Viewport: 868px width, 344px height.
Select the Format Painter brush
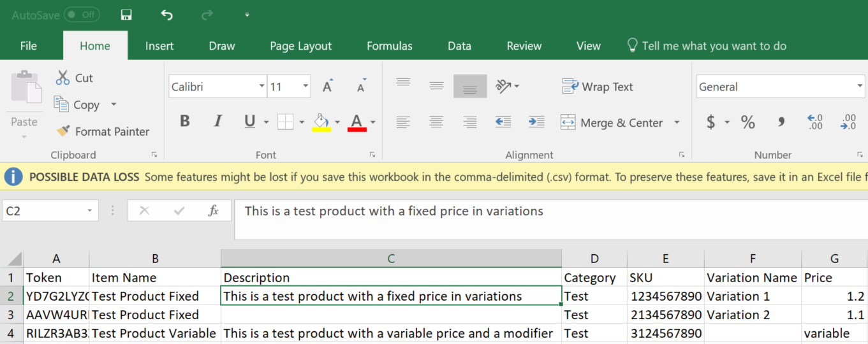pos(103,131)
